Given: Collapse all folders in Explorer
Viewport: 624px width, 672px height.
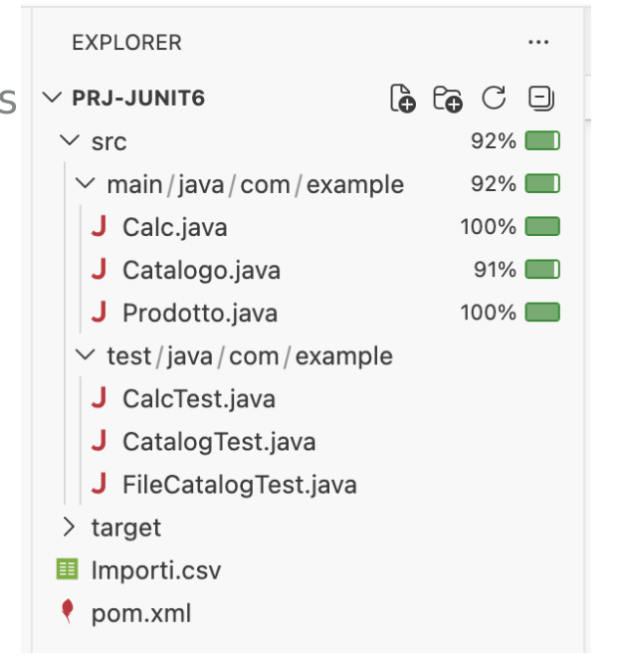Looking at the screenshot, I should pos(540,99).
